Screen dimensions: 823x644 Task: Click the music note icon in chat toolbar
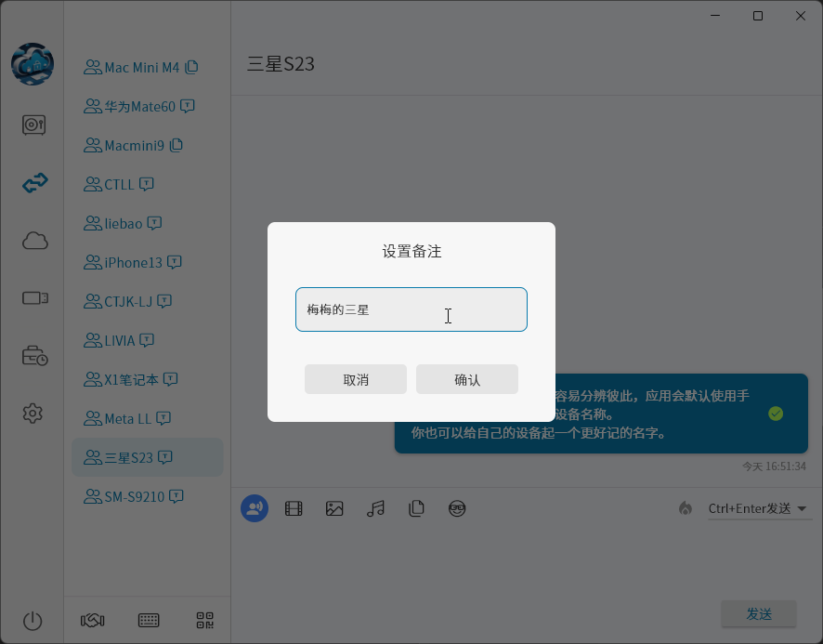(x=375, y=508)
